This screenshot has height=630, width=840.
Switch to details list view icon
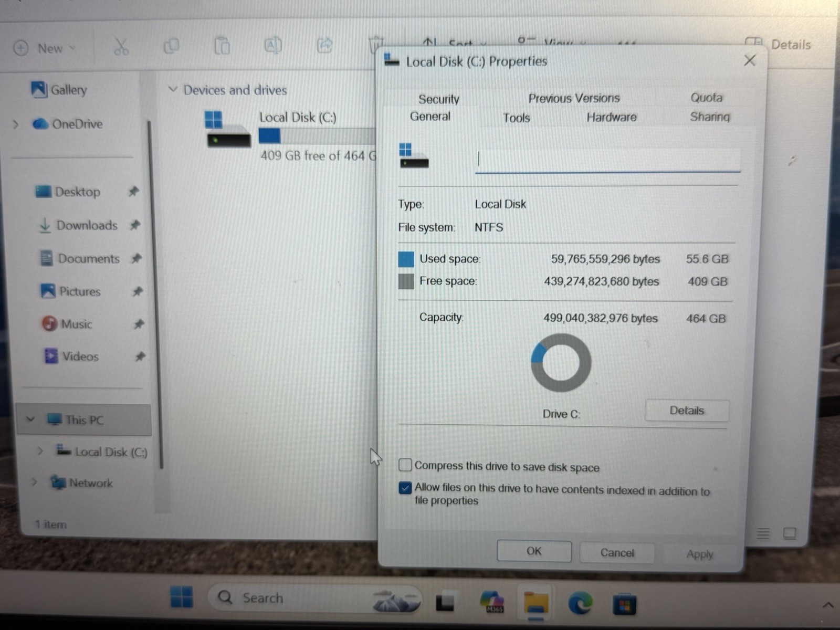pyautogui.click(x=763, y=533)
